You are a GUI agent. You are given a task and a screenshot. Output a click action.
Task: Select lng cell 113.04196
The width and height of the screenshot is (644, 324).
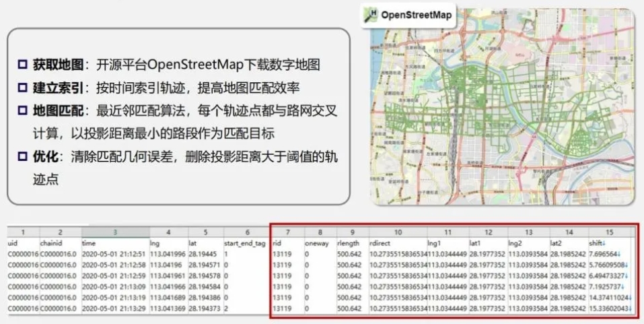(169, 265)
